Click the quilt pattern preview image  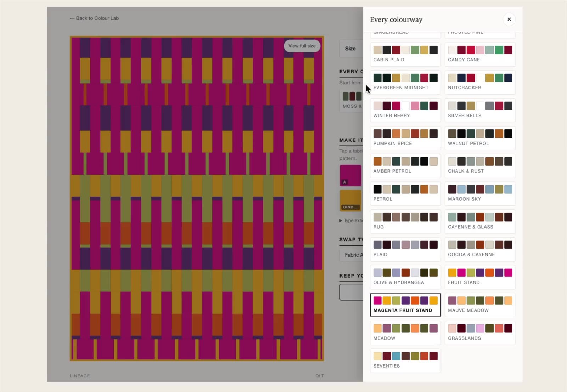click(197, 198)
